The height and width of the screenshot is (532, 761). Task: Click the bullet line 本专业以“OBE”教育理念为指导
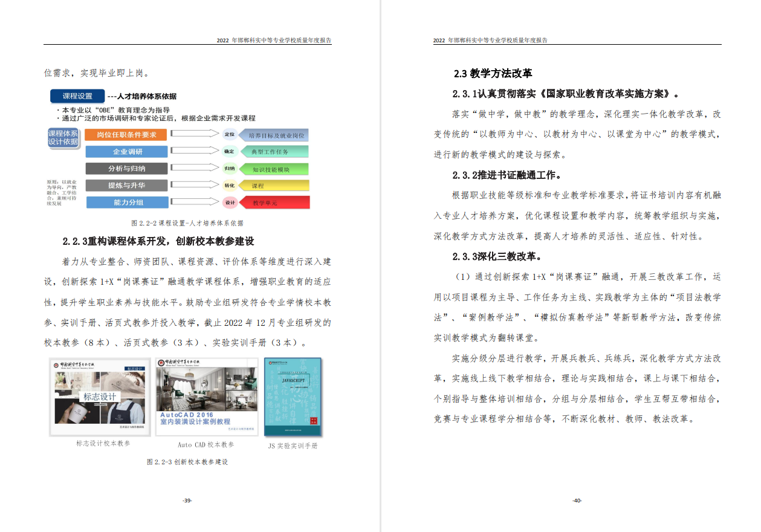(x=112, y=110)
